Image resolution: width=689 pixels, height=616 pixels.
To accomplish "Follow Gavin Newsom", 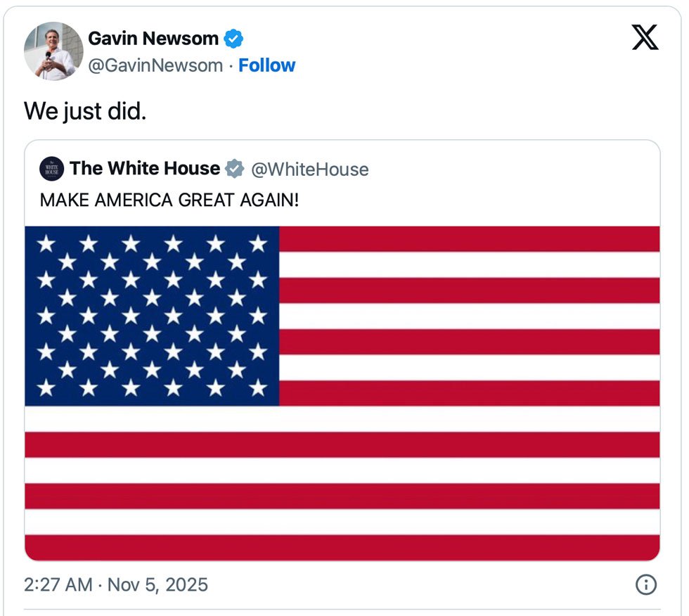I will (266, 65).
